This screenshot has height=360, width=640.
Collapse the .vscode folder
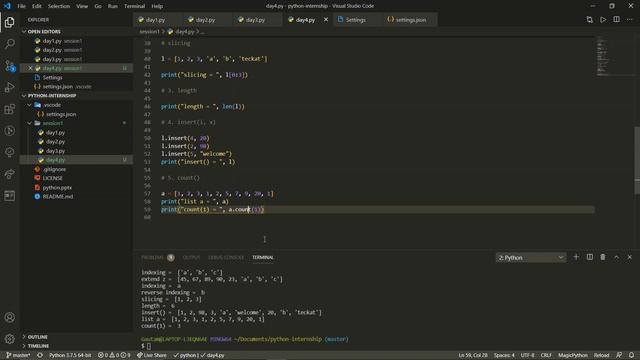[51, 105]
